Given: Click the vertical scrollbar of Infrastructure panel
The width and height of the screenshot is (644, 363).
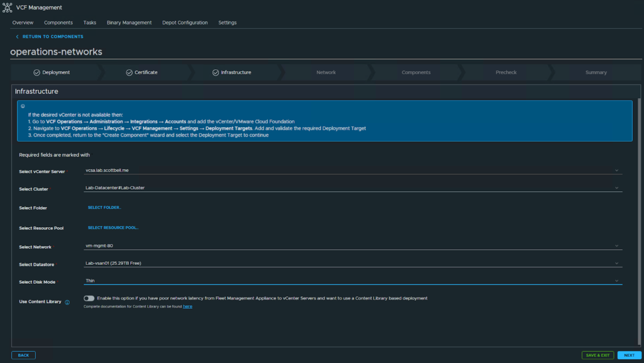Looking at the screenshot, I should point(639,221).
